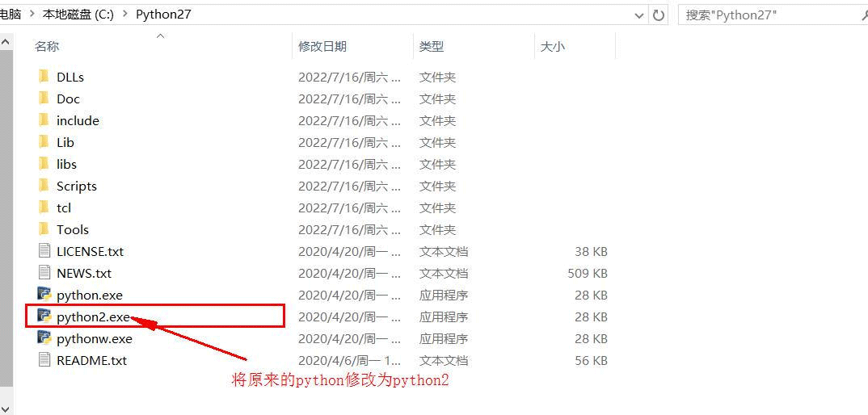Click the Python27 breadcrumb segment
Viewport: 868px width, 415px height.
pos(163,15)
